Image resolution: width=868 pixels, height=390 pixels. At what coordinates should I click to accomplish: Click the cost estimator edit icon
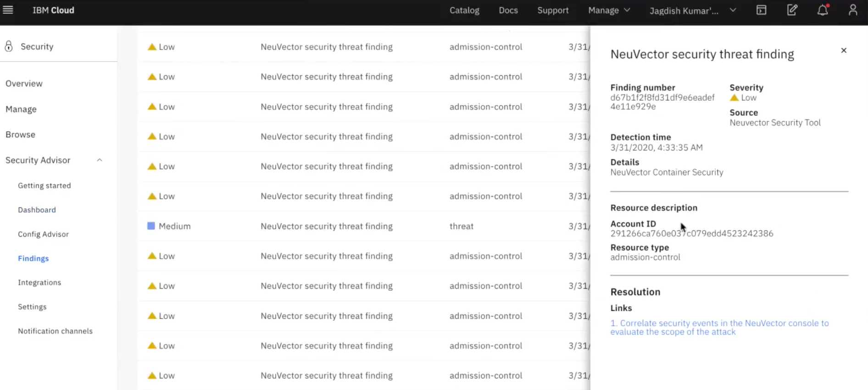[x=792, y=10]
